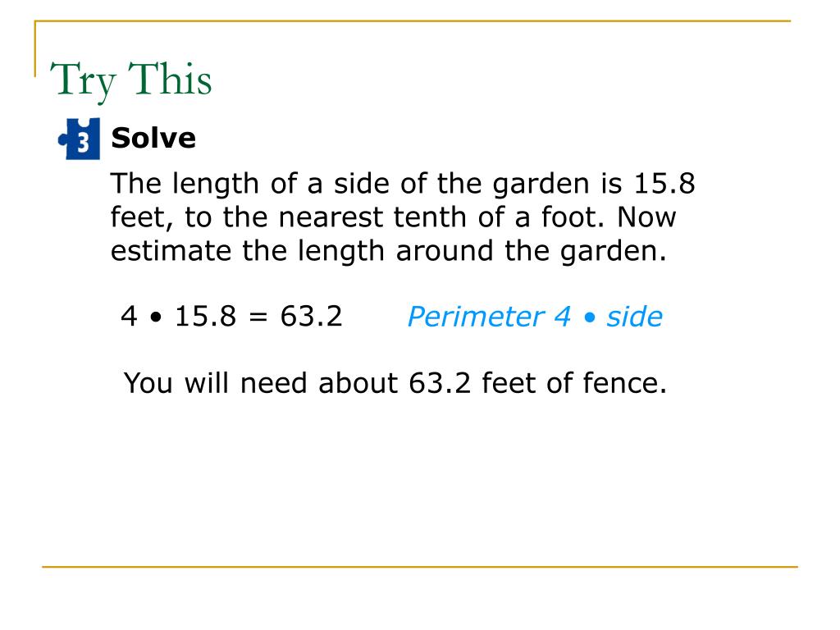Screen dimensions: 840x630
Task: Click the blue puzzle piece step 3 icon
Action: click(80, 139)
